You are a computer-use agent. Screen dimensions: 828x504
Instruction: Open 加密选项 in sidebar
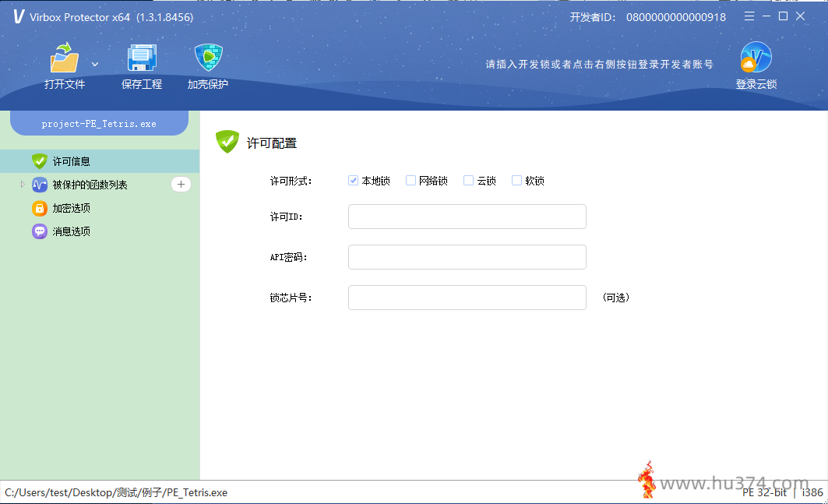click(x=72, y=208)
